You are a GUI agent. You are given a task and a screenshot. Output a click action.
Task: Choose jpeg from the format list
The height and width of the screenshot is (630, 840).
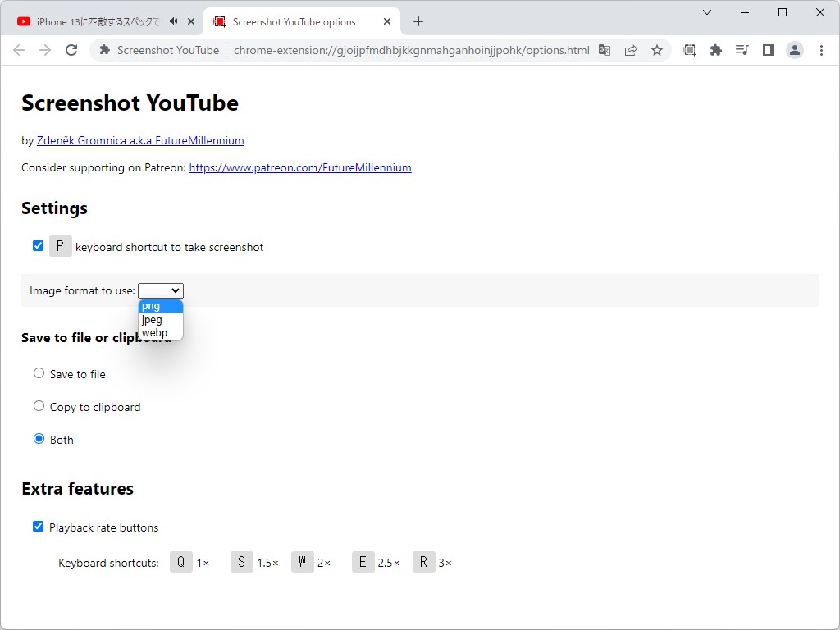pos(161,320)
